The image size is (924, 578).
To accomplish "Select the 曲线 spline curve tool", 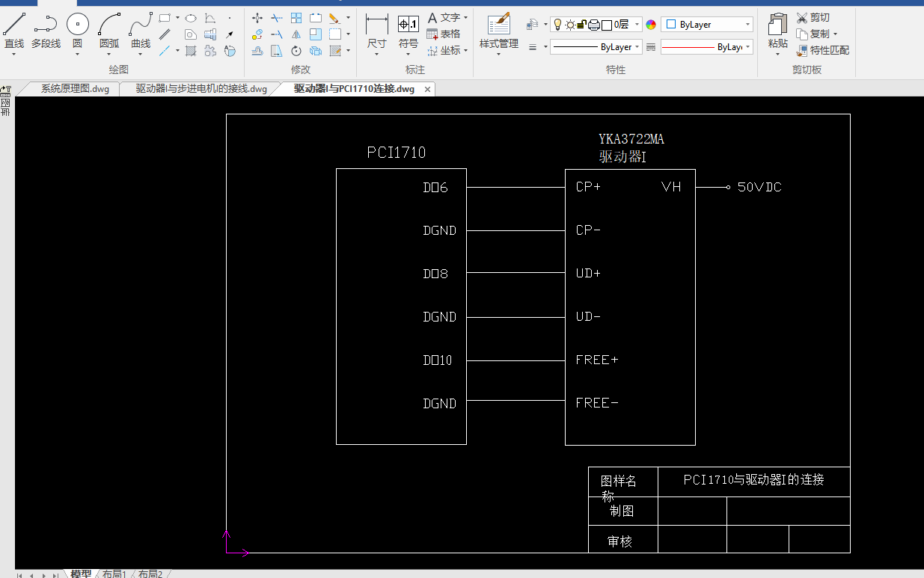I will tap(141, 31).
